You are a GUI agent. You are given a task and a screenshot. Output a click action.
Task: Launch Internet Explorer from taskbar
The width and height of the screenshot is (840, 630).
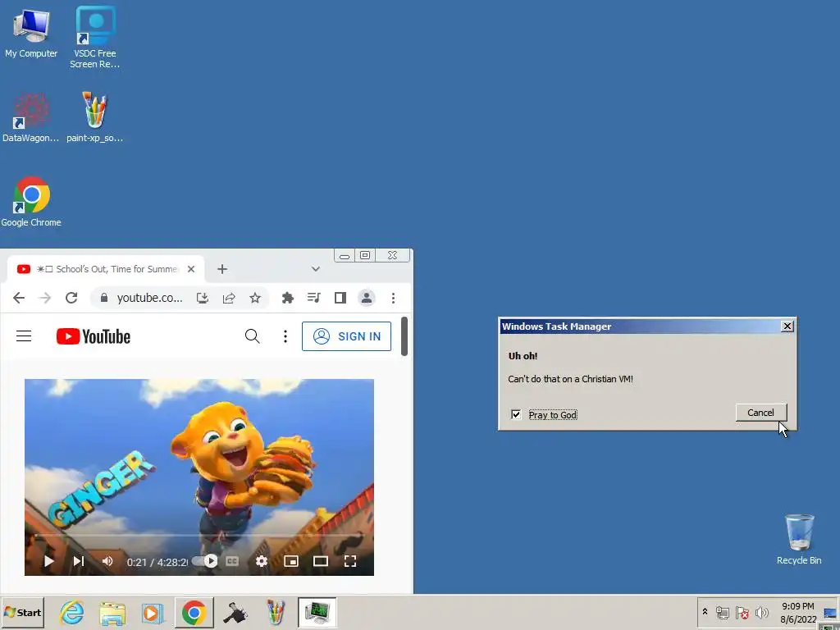pos(72,612)
